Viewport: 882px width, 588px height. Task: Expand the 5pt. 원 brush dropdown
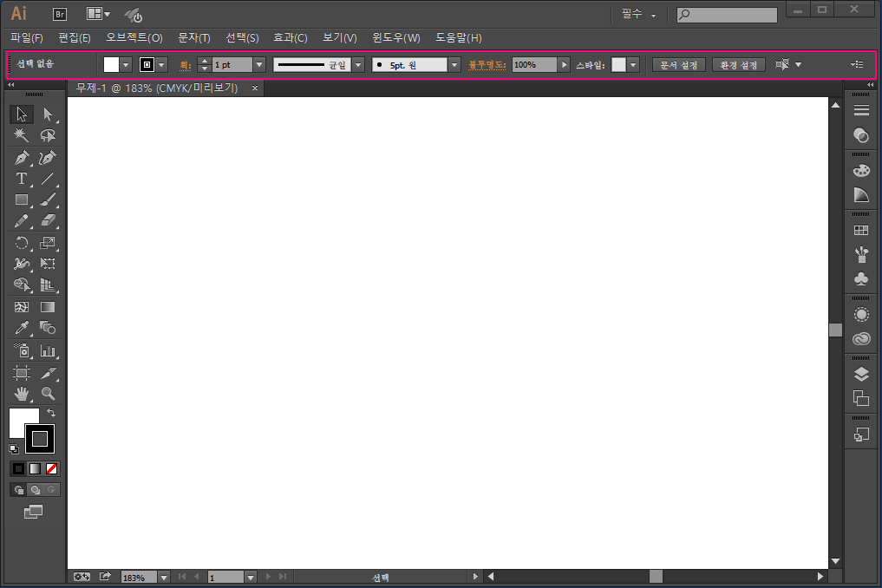[x=454, y=65]
